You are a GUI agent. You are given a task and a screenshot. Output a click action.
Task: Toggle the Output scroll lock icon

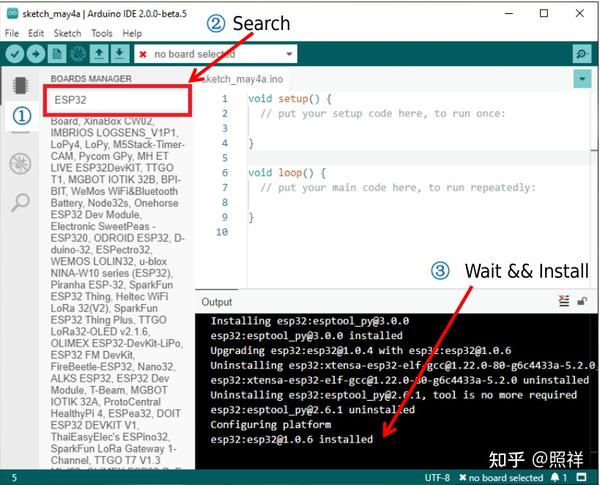582,301
